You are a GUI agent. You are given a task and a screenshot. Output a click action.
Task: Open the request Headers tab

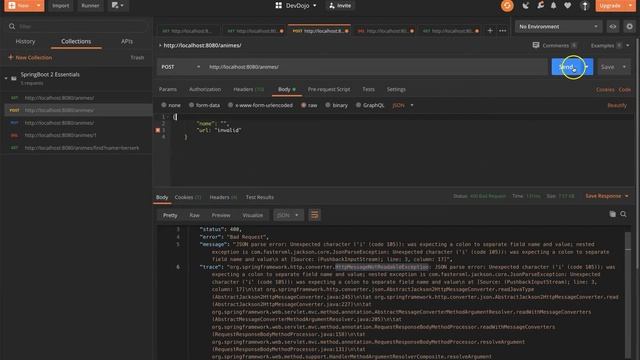[248, 89]
